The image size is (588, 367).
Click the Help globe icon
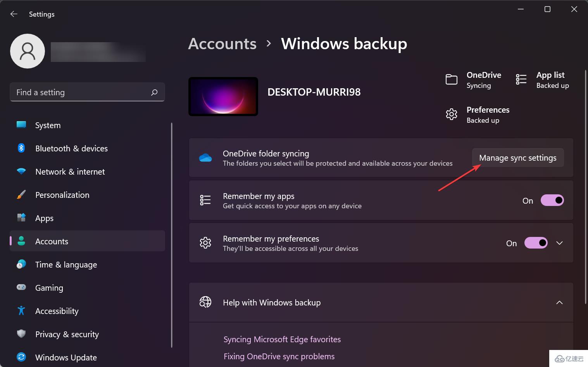pyautogui.click(x=205, y=302)
